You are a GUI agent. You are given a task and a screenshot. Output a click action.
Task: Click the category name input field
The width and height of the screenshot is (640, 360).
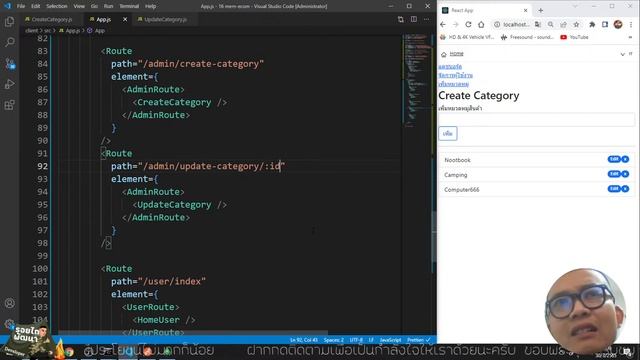(537, 120)
